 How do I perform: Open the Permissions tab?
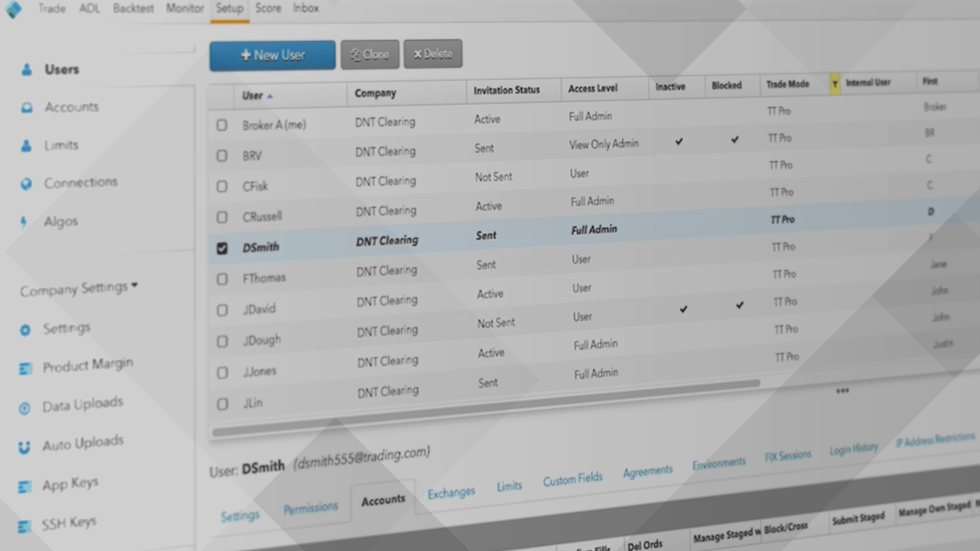point(310,508)
